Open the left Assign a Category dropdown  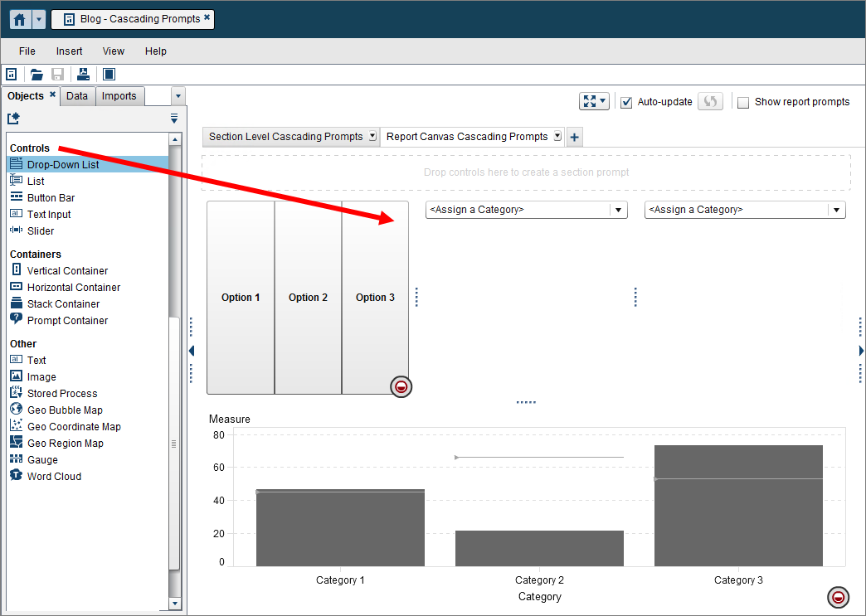click(x=619, y=210)
